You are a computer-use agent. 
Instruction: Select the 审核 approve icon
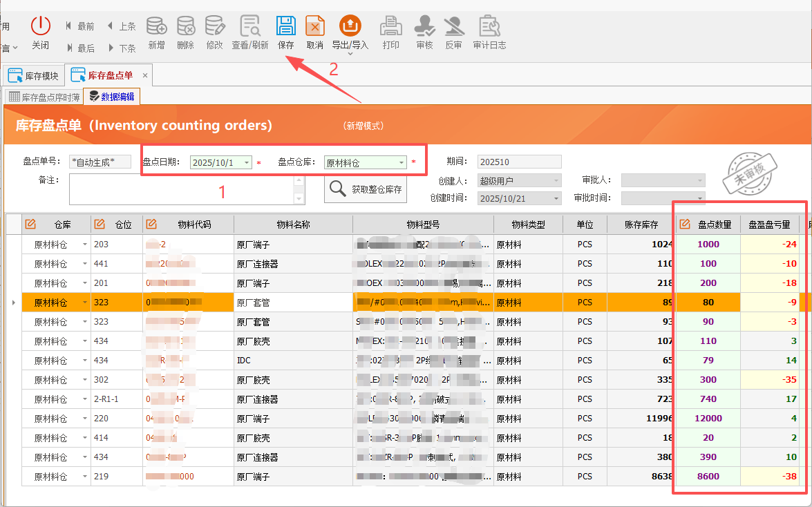pos(424,28)
